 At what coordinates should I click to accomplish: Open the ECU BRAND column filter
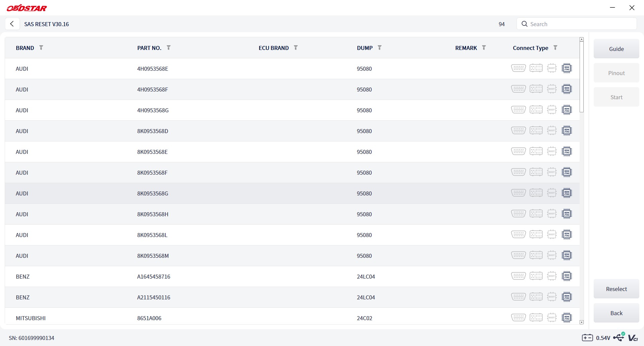tap(296, 48)
